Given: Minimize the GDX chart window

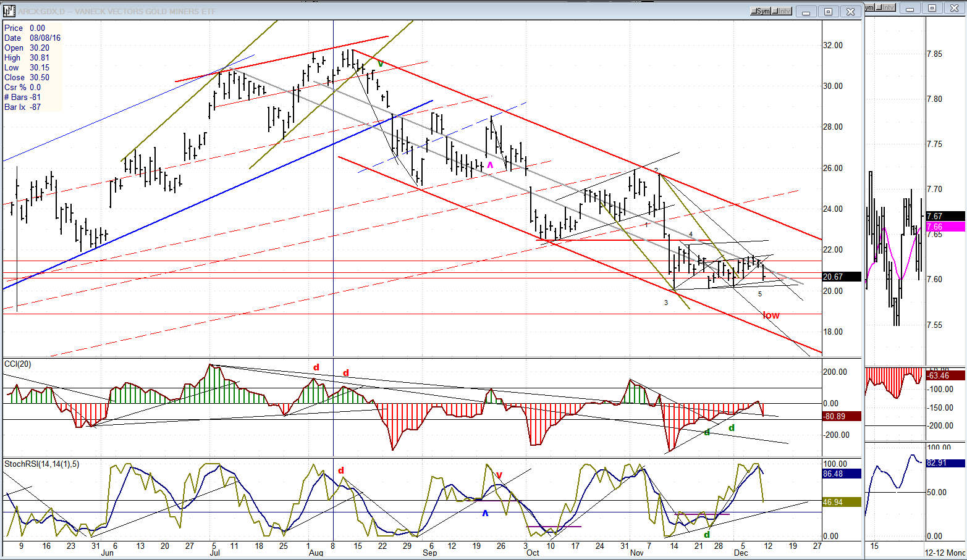Looking at the screenshot, I should click(806, 11).
